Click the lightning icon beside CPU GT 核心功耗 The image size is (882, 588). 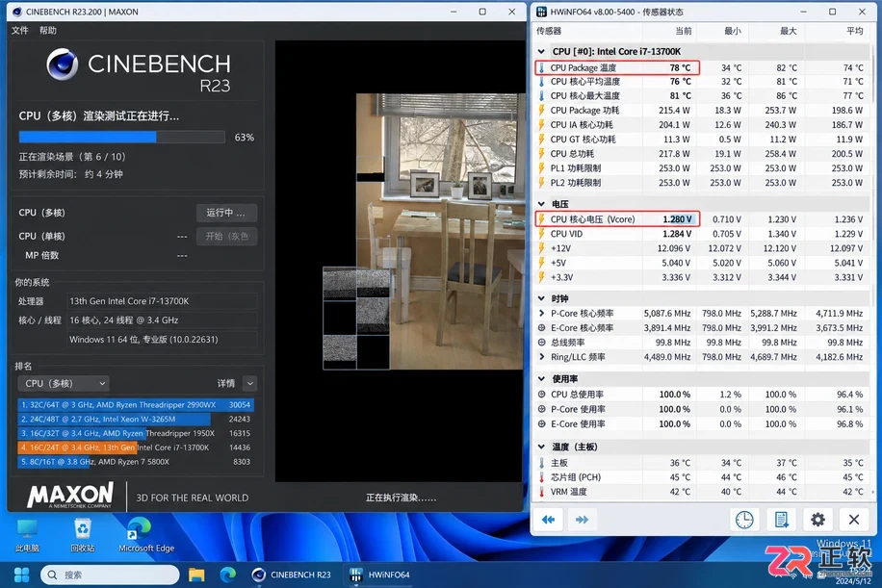[x=542, y=140]
